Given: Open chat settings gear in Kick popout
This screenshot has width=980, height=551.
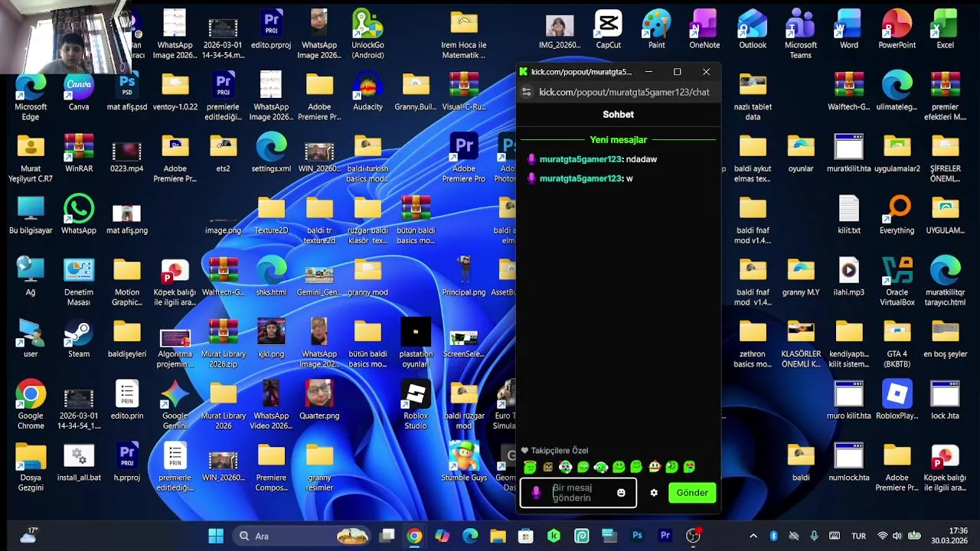Looking at the screenshot, I should tap(654, 493).
